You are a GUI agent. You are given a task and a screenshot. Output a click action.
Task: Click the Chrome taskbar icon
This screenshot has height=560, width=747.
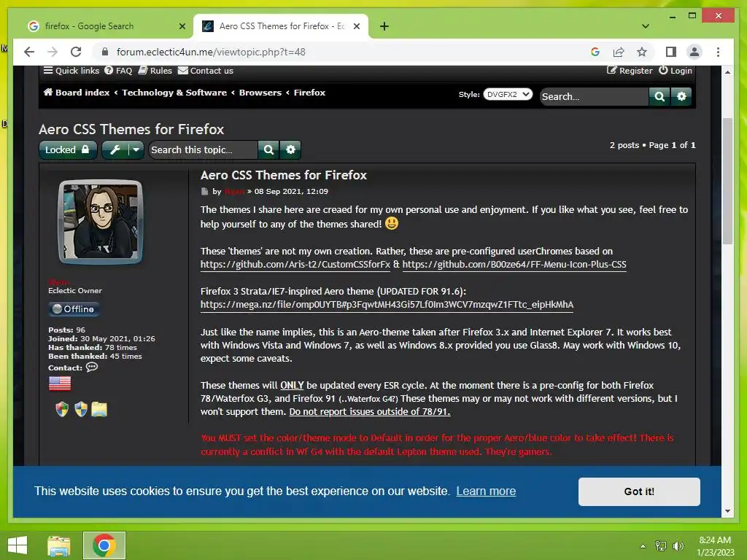click(104, 545)
